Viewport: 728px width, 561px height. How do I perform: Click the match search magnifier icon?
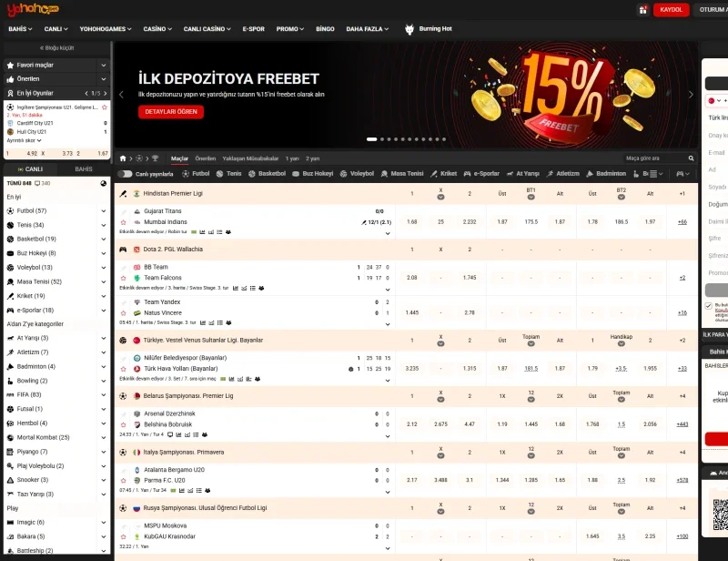(691, 158)
